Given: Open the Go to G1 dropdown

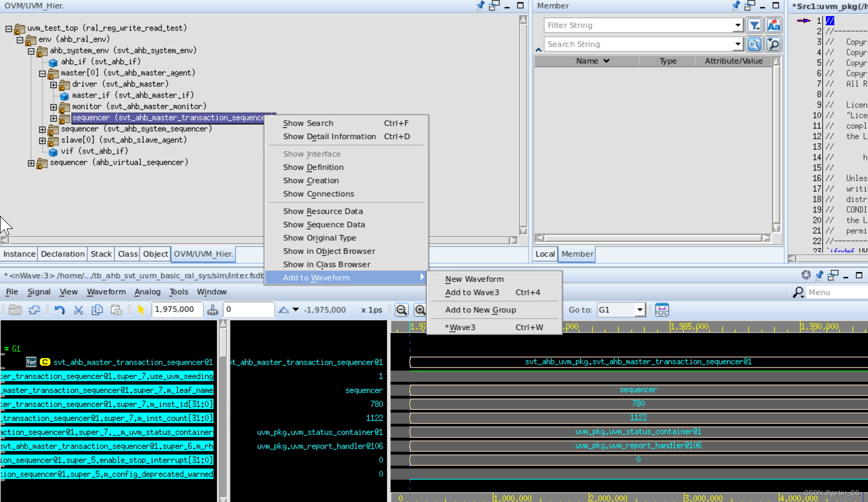Looking at the screenshot, I should [x=640, y=310].
